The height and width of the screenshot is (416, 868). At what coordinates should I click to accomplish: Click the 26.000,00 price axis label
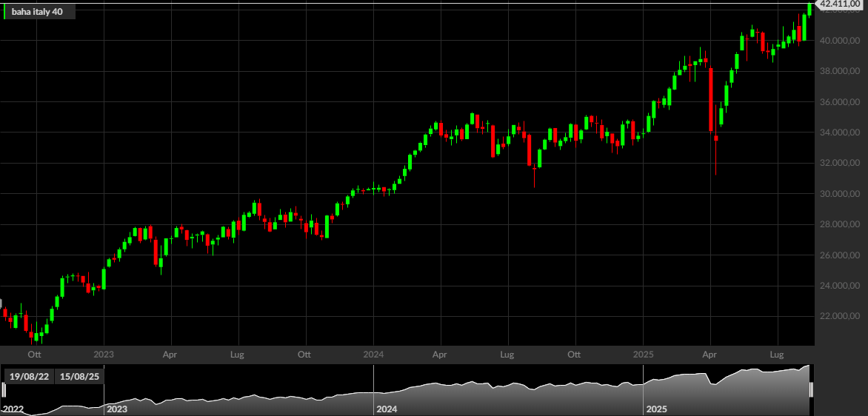(x=840, y=255)
